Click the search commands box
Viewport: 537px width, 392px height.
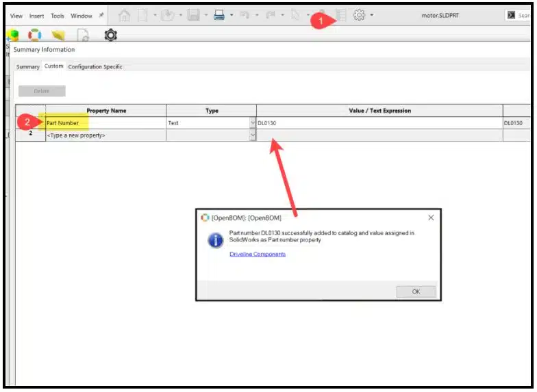pos(518,15)
